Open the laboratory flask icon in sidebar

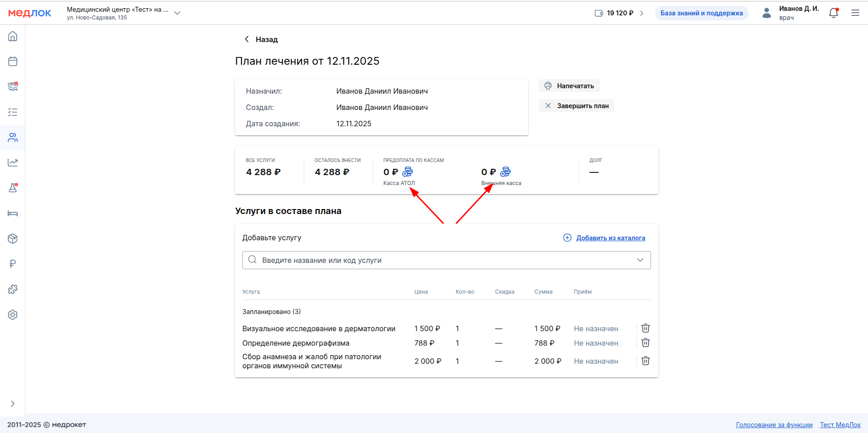[x=13, y=188]
